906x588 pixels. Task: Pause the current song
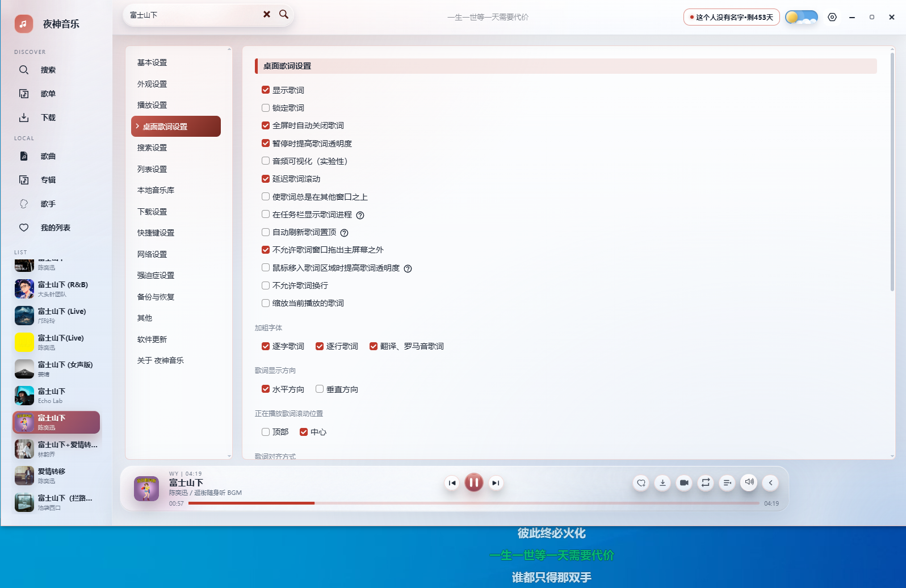coord(474,483)
